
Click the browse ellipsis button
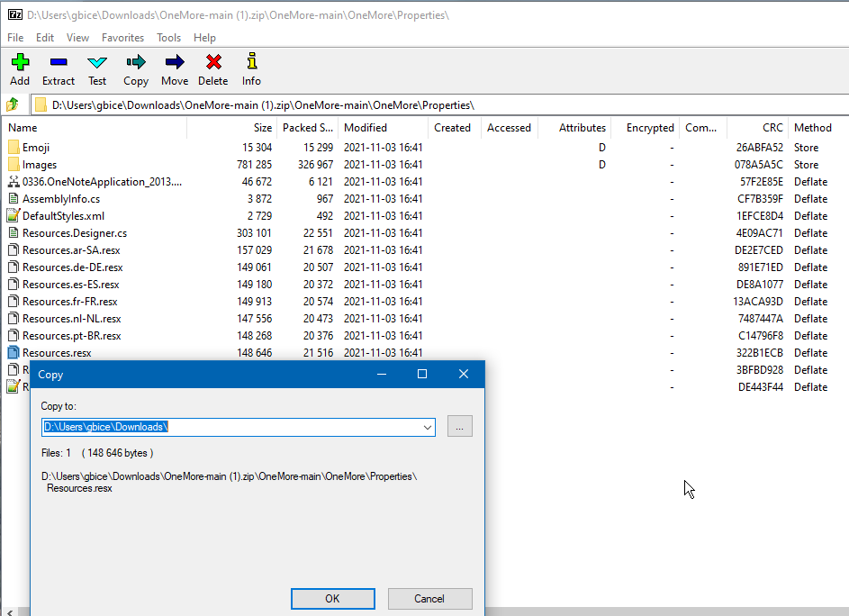click(459, 426)
